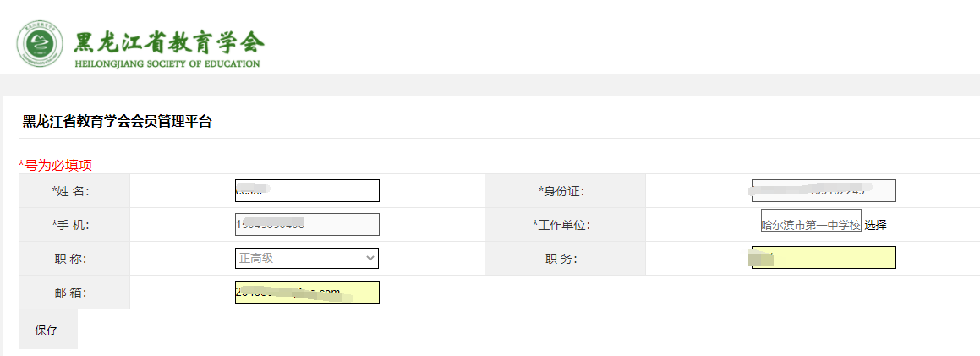Click the 身份证 ID number input field
980x356 pixels.
[824, 190]
